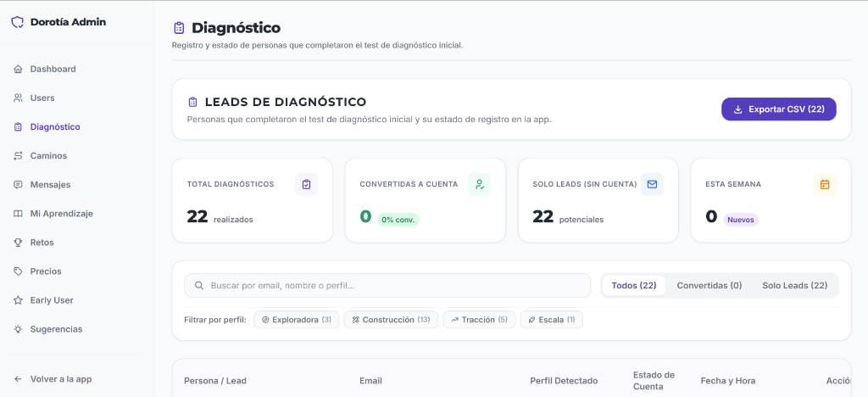Click the back arrow icon beside Volver a la app
Image resolution: width=868 pixels, height=397 pixels.
18,379
